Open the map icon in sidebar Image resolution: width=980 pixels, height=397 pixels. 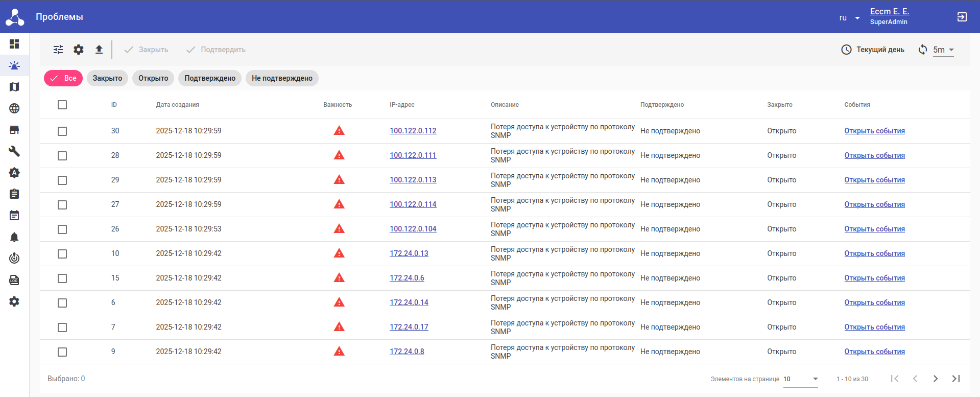coord(14,87)
